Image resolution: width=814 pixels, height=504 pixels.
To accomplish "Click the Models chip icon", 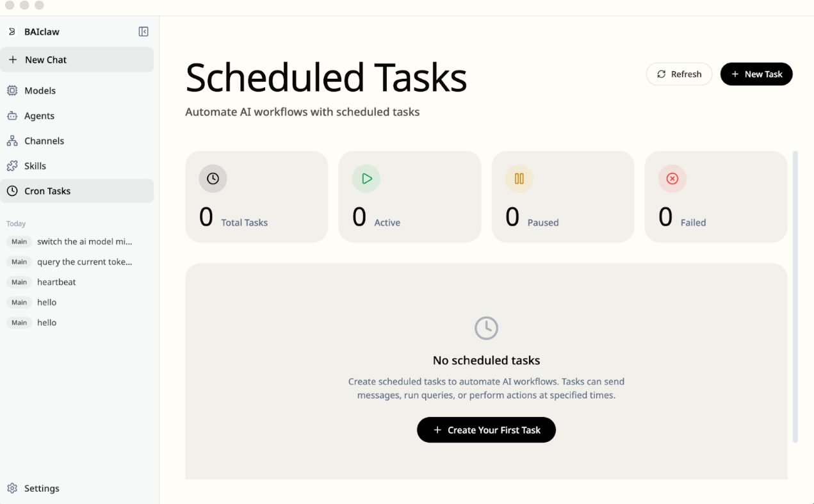I will tap(12, 91).
